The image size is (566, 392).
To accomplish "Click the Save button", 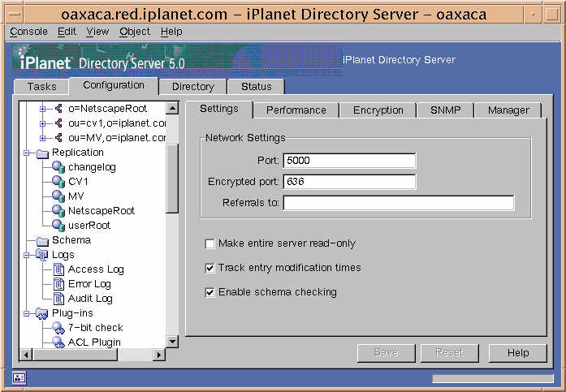I will coord(387,352).
